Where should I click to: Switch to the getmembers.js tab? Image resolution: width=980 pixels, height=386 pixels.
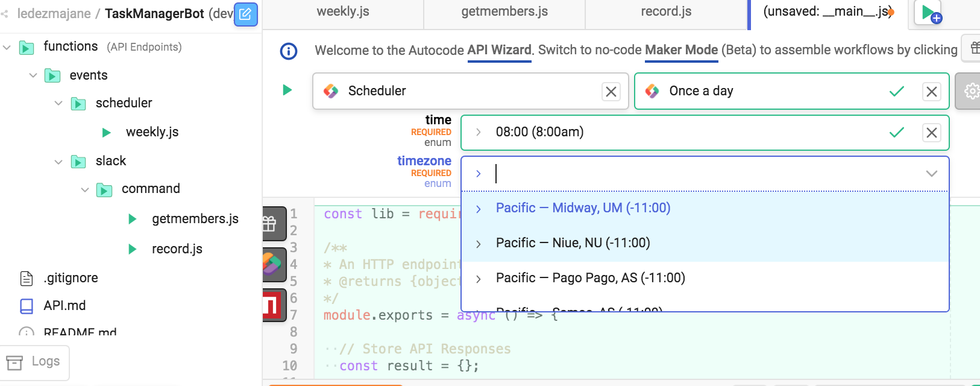coord(504,12)
